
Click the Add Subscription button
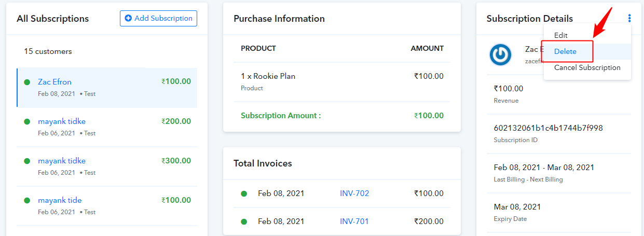pyautogui.click(x=158, y=18)
